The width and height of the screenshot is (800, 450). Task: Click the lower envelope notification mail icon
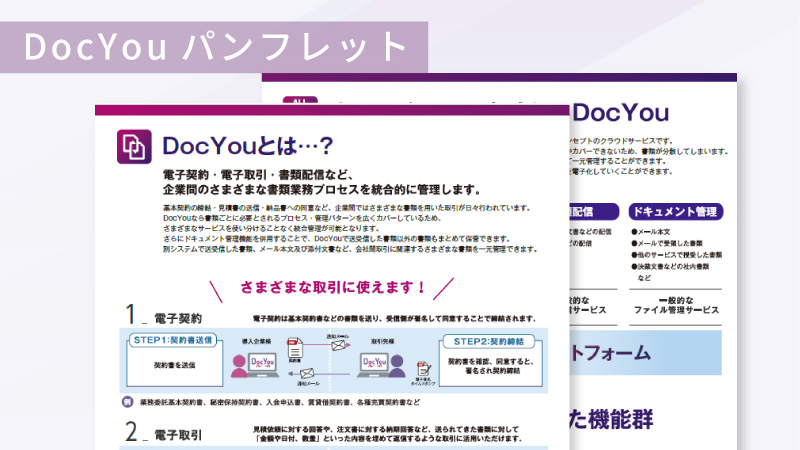pos(307,374)
